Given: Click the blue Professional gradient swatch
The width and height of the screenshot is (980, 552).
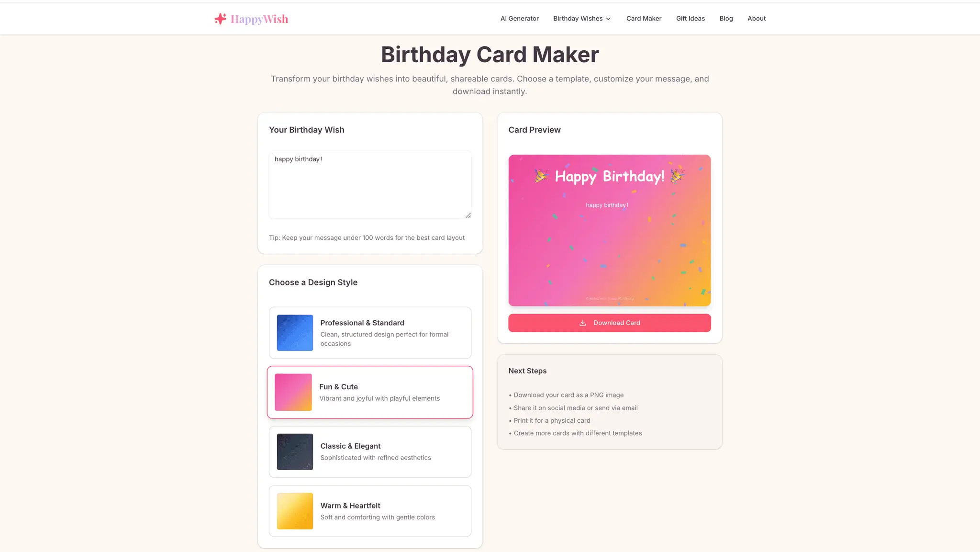Looking at the screenshot, I should coord(295,333).
